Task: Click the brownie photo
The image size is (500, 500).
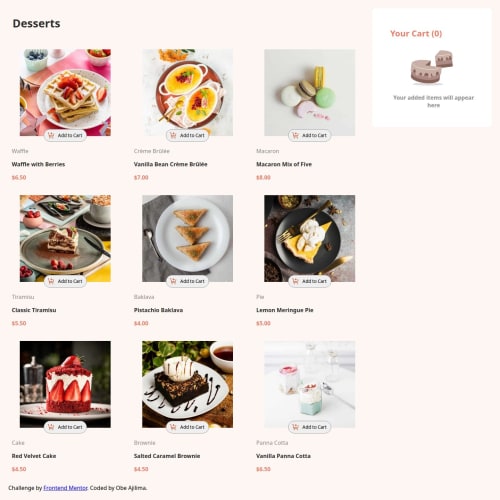Action: [188, 384]
